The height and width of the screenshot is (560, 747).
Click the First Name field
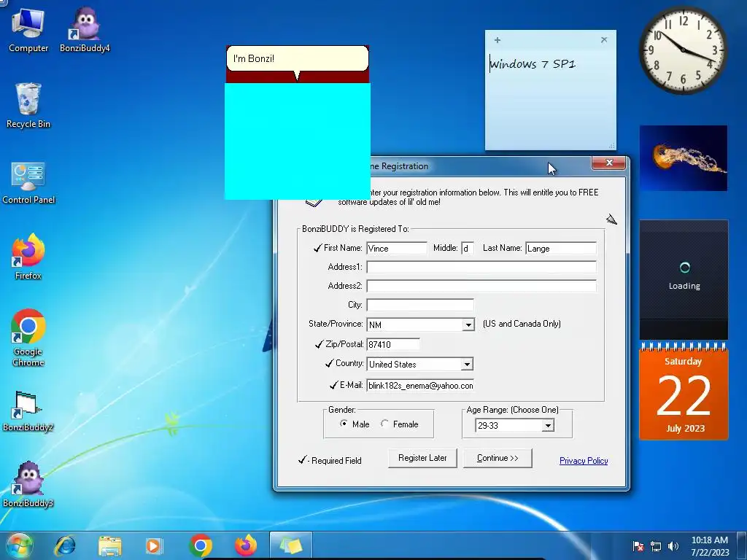[396, 248]
